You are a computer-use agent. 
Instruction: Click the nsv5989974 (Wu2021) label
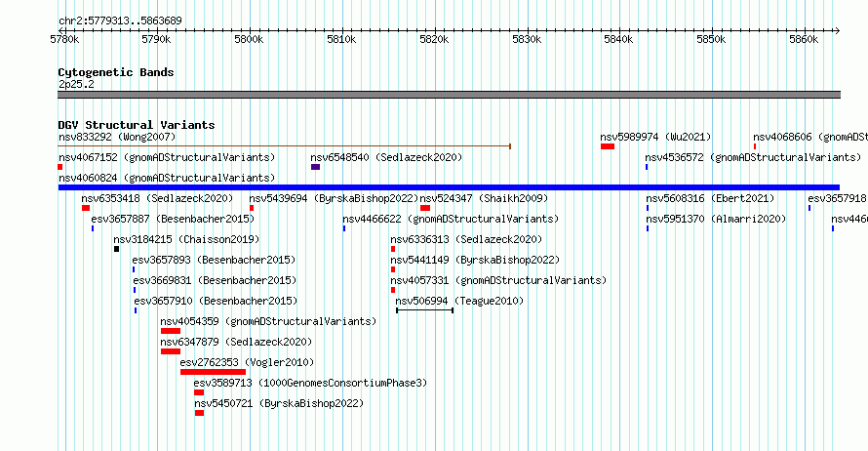[x=655, y=137]
